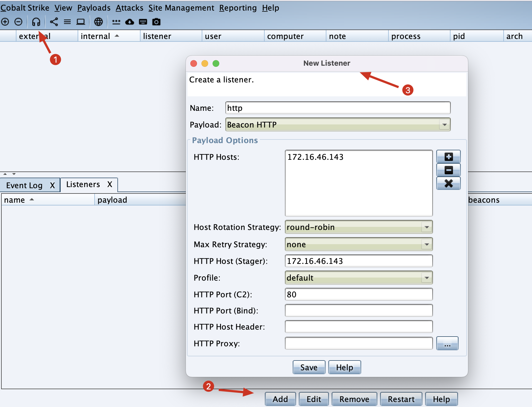Click Help in the New Listener dialog

point(344,367)
